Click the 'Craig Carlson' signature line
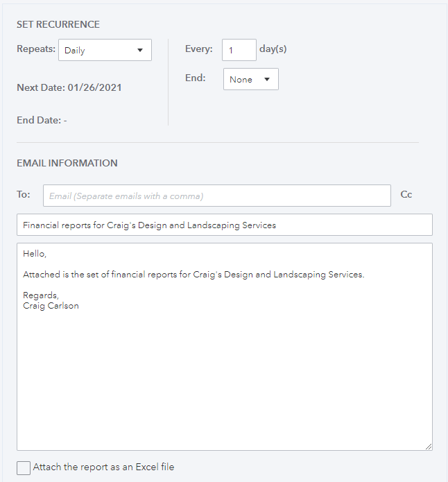The width and height of the screenshot is (448, 482). point(51,306)
